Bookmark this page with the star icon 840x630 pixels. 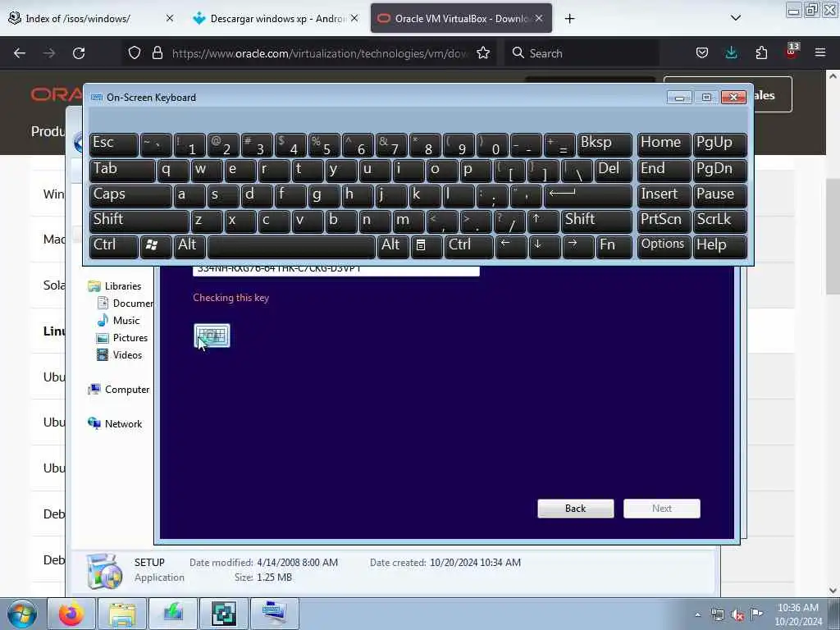pyautogui.click(x=483, y=53)
